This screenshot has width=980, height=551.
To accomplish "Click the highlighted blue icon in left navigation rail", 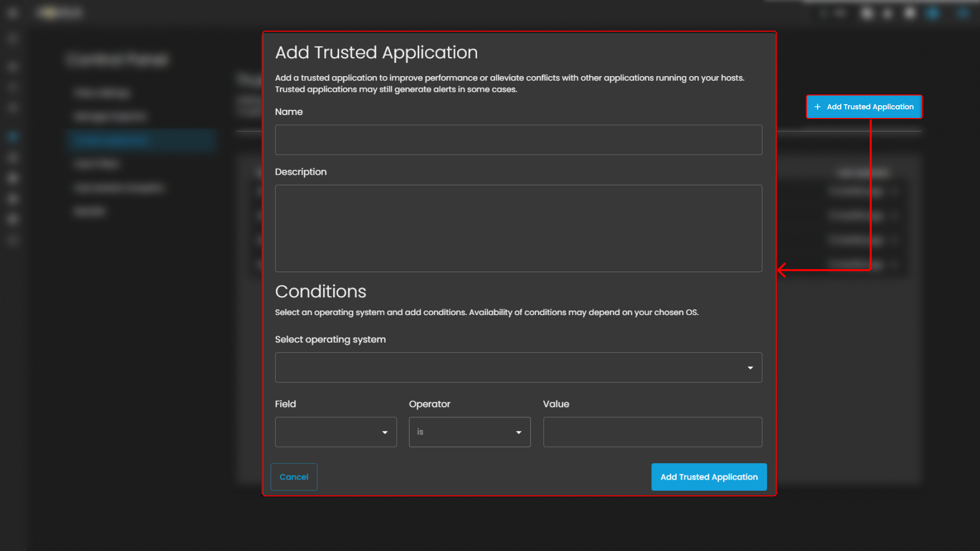I will click(13, 137).
